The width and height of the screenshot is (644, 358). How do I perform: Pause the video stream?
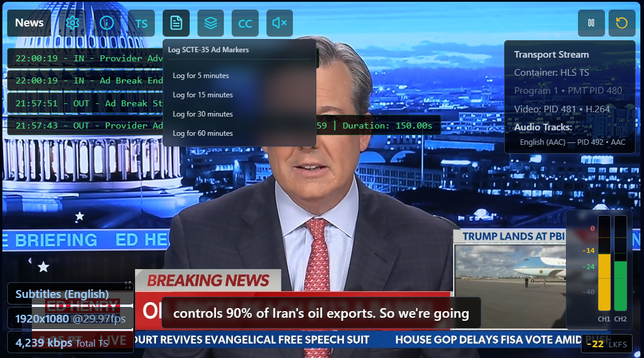[591, 23]
